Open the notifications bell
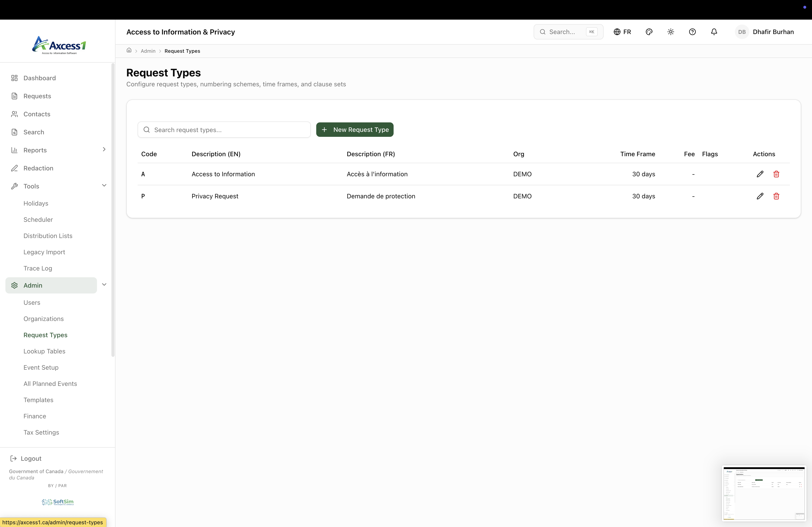The width and height of the screenshot is (812, 527). pos(714,32)
